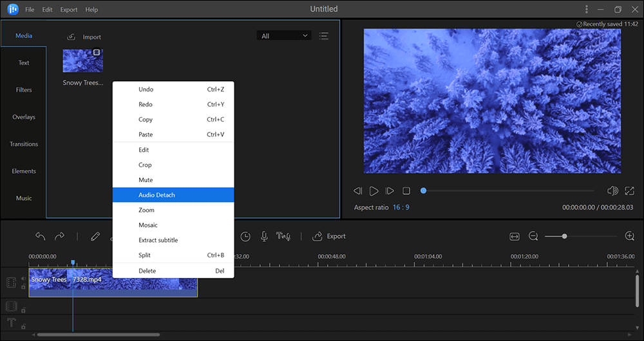
Task: Zoom in the timeline with plus magnifier
Action: [x=630, y=236]
